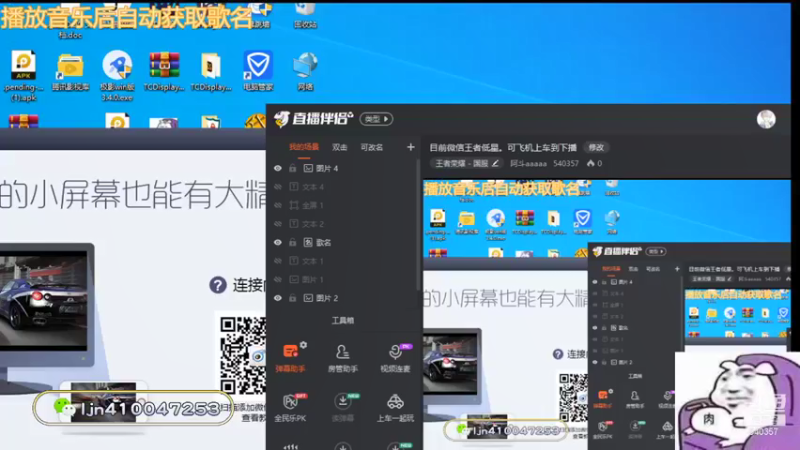800x450 pixels.
Task: Add a new scene with plus icon
Action: (411, 147)
